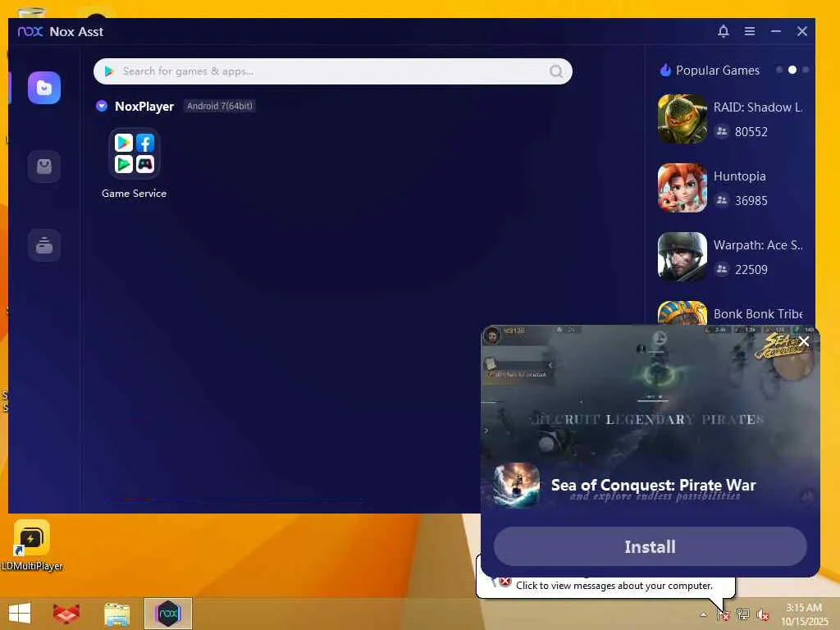Switch to third Popular Games page dot
Viewport: 840px width, 630px height.
click(806, 70)
